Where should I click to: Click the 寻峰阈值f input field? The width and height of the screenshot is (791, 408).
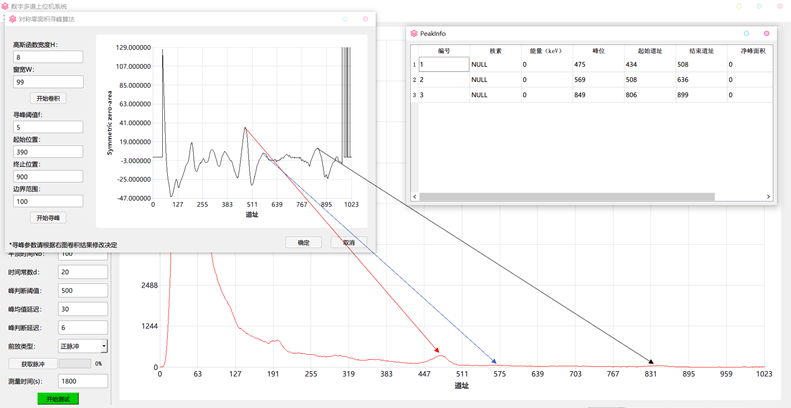pyautogui.click(x=48, y=127)
